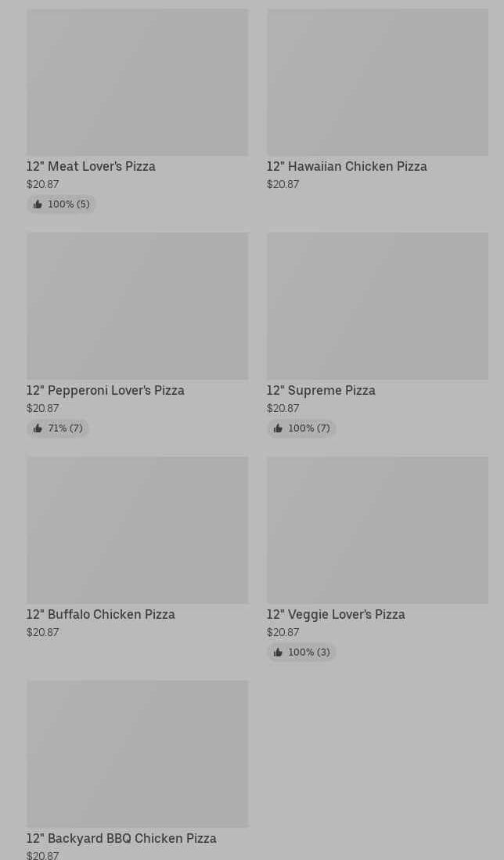Click the 12" Backyard BBQ Chicken Pizza title

coord(121,838)
